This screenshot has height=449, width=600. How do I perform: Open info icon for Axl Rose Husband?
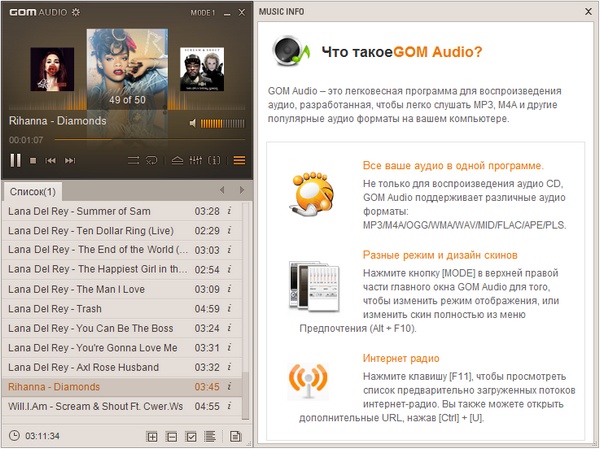(x=230, y=367)
